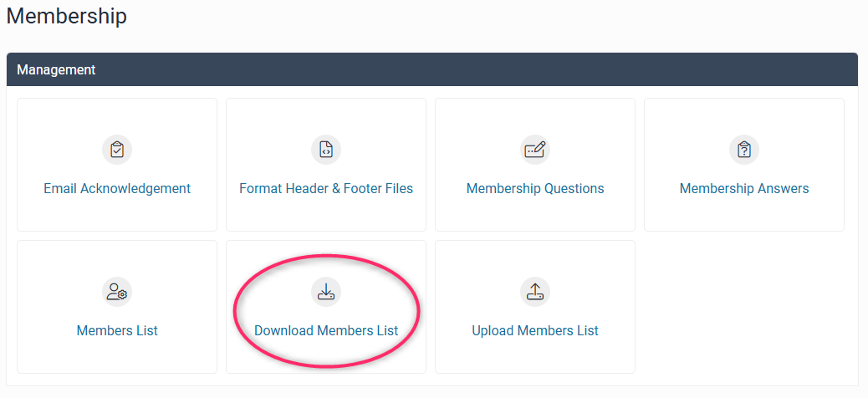Open the Format Header & Footer Files link

[326, 189]
